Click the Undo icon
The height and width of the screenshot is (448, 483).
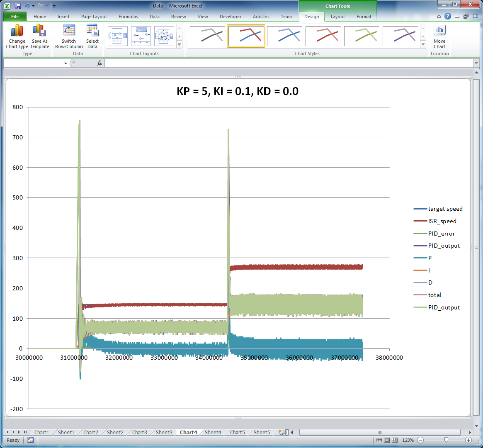point(27,6)
